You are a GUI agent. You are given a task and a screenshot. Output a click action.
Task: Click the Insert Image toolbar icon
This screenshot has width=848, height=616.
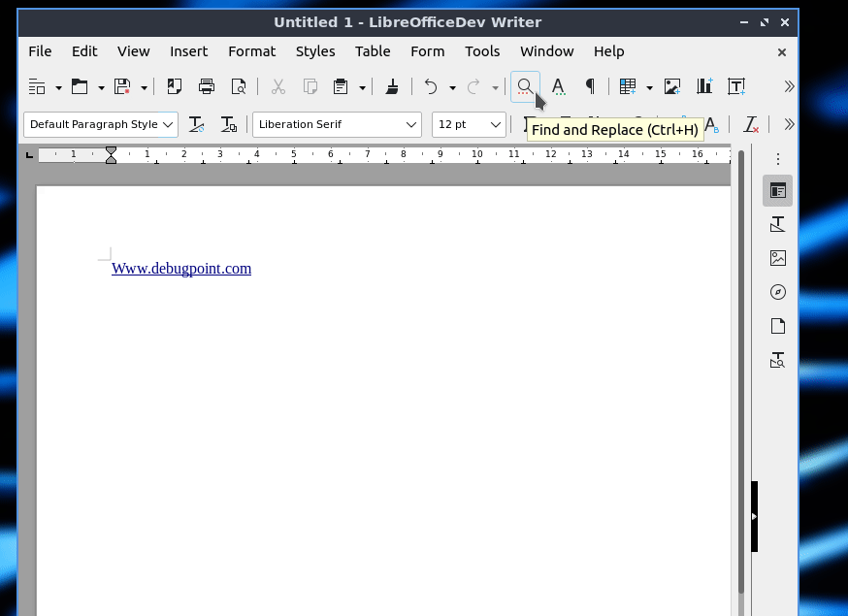pos(672,86)
